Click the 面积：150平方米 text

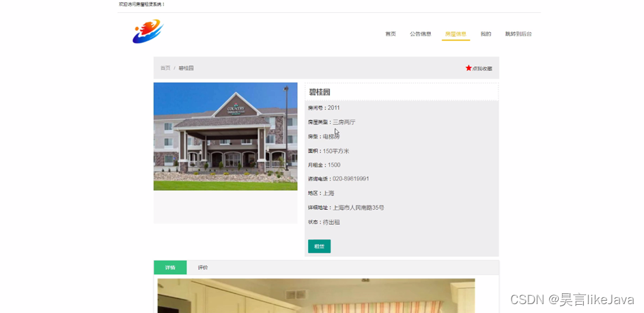tap(328, 151)
